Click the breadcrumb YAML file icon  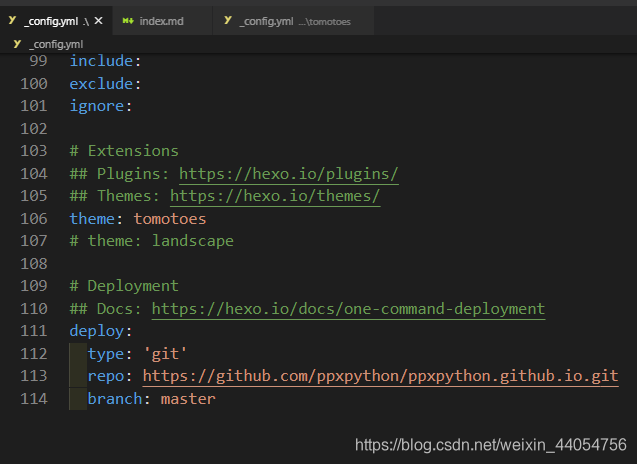17,44
